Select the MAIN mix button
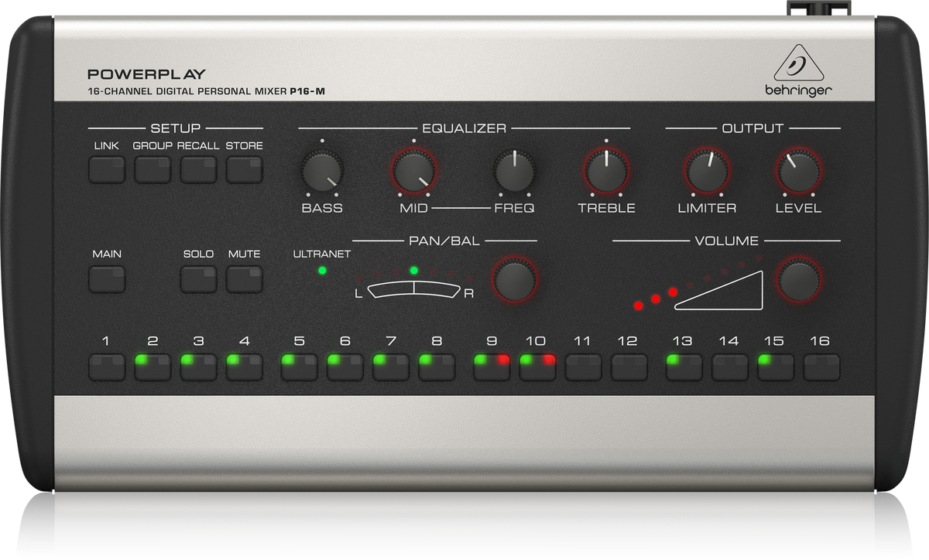The height and width of the screenshot is (560, 929). (107, 278)
